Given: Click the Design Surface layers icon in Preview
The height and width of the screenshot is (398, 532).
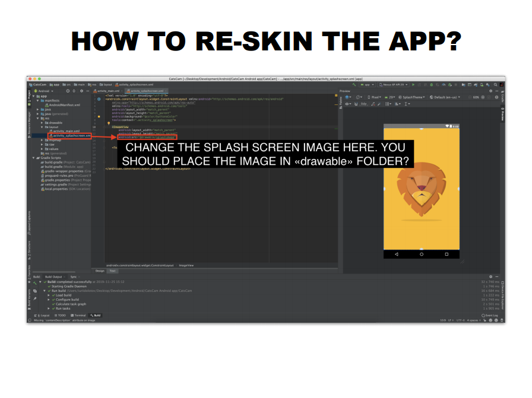Looking at the screenshot, I should (x=348, y=97).
